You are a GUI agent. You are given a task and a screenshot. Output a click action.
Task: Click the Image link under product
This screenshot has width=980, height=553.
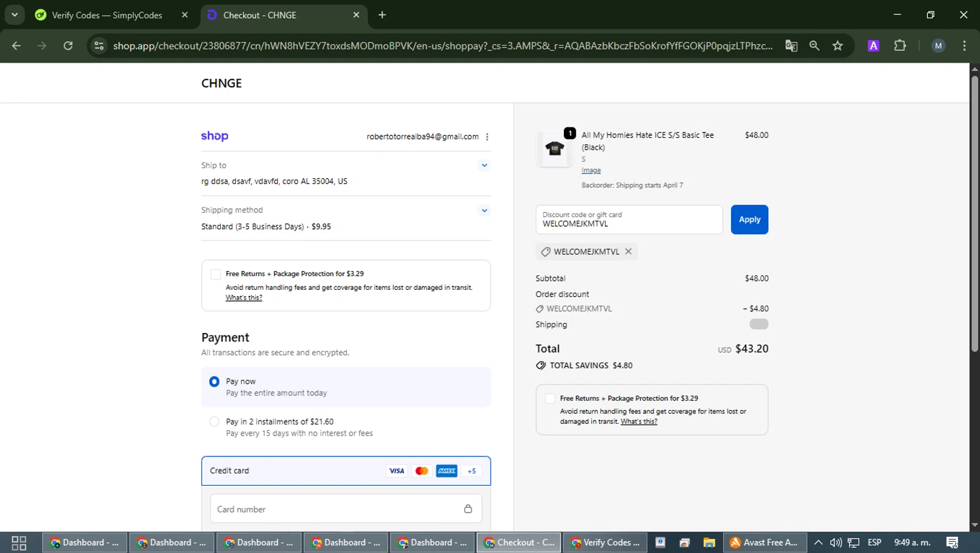pyautogui.click(x=591, y=170)
